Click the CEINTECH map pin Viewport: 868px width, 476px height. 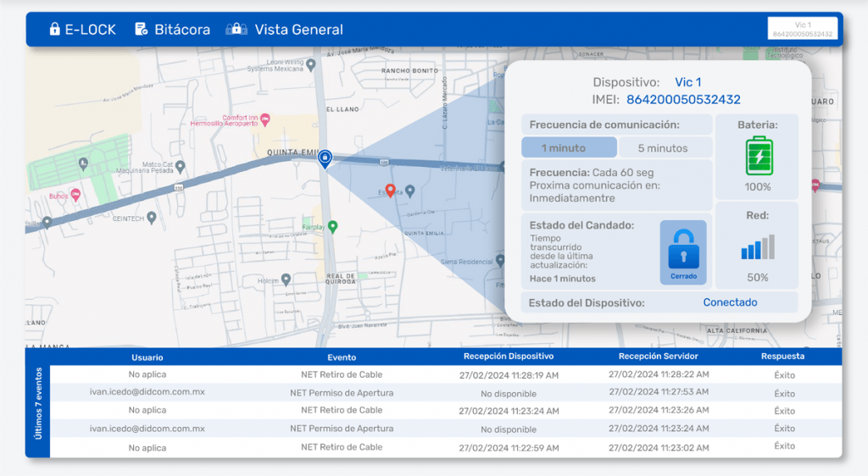click(152, 218)
